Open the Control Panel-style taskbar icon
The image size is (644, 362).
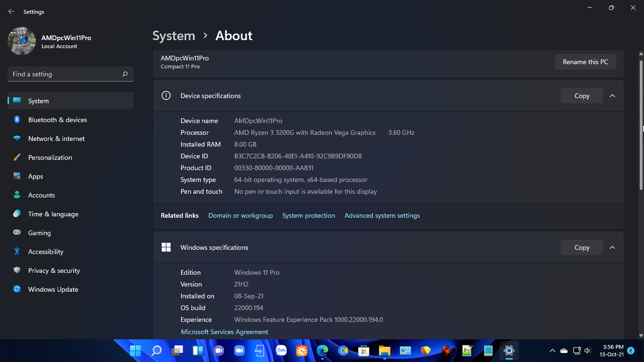point(405,350)
